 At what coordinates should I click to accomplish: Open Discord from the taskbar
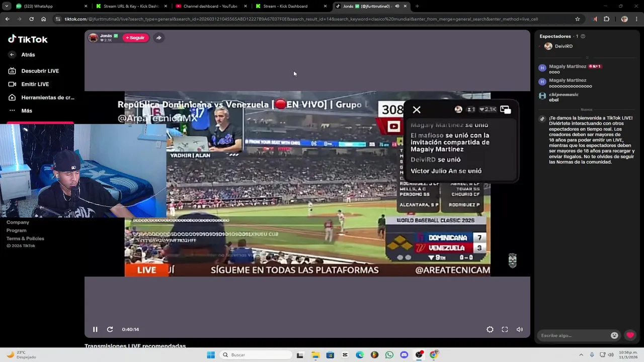[404, 355]
